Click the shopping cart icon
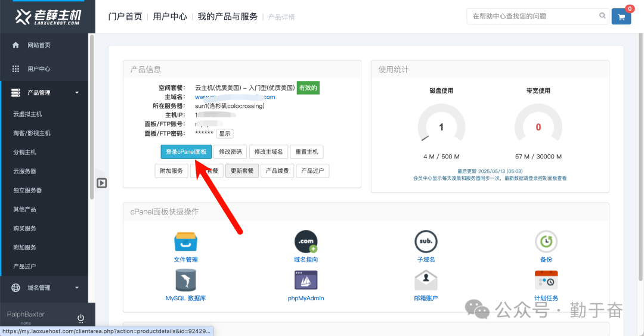The height and width of the screenshot is (336, 644). point(621,17)
